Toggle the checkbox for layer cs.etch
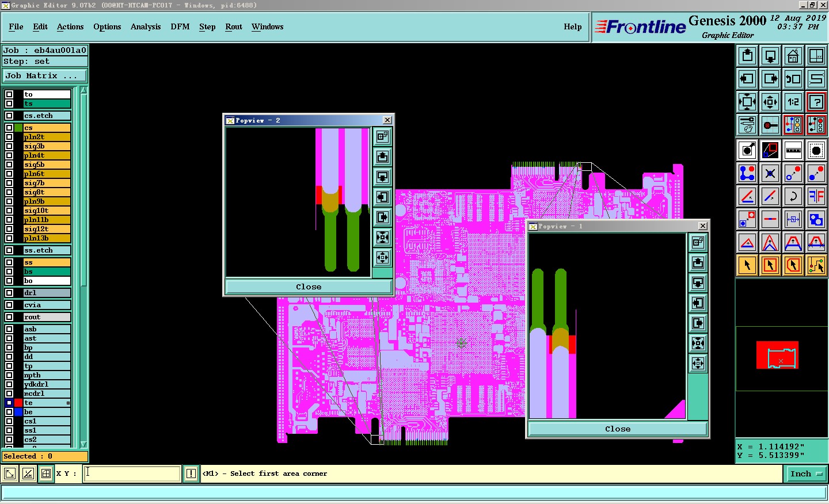 [x=9, y=116]
